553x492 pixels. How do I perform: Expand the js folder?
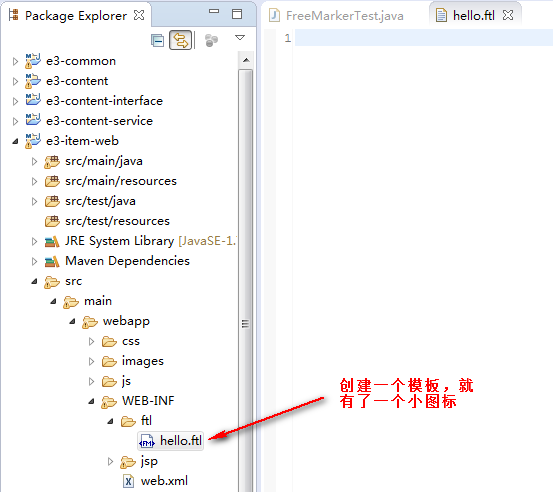(91, 381)
